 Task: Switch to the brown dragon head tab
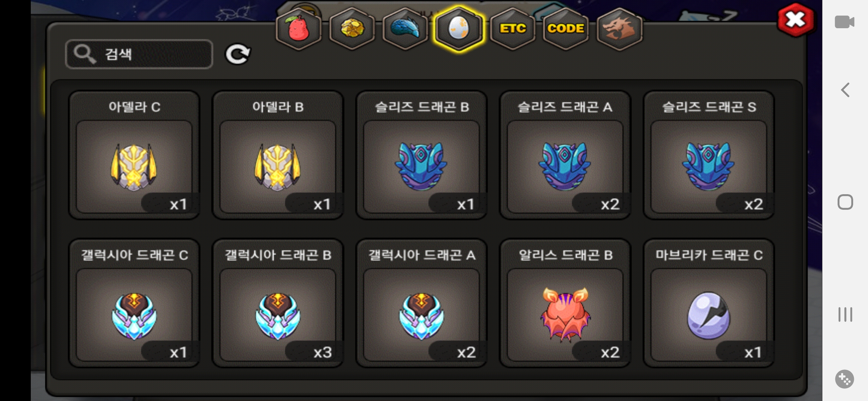(619, 29)
